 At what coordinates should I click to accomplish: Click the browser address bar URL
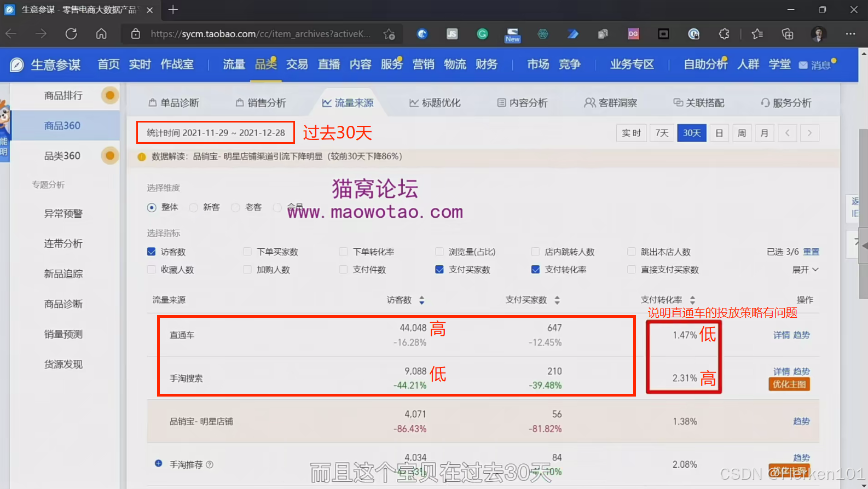261,34
